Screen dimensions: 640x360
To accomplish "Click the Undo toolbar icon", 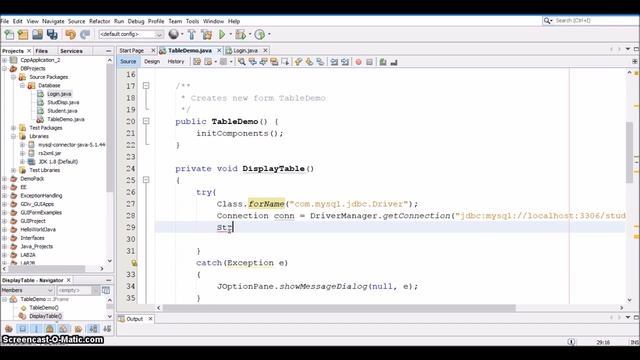I will click(71, 35).
